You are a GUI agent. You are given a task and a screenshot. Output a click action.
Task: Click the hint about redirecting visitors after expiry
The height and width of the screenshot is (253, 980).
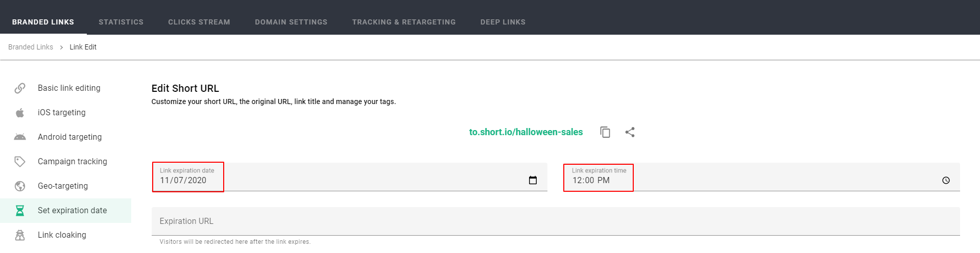(235, 242)
